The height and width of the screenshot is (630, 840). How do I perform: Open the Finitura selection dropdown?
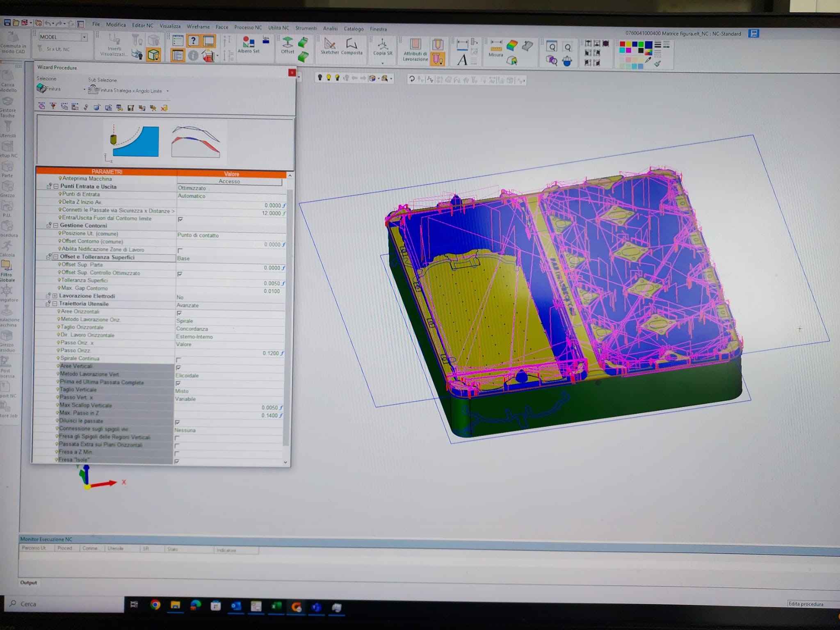coord(85,89)
